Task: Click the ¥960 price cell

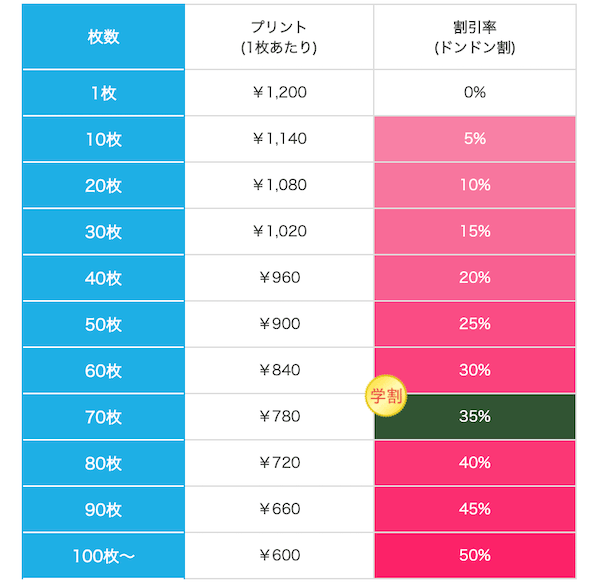Action: [279, 277]
